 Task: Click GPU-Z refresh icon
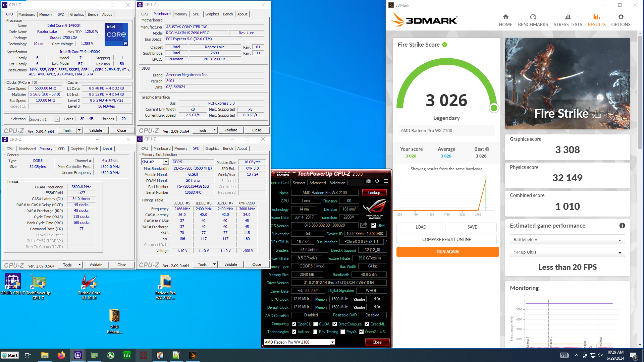(x=377, y=181)
